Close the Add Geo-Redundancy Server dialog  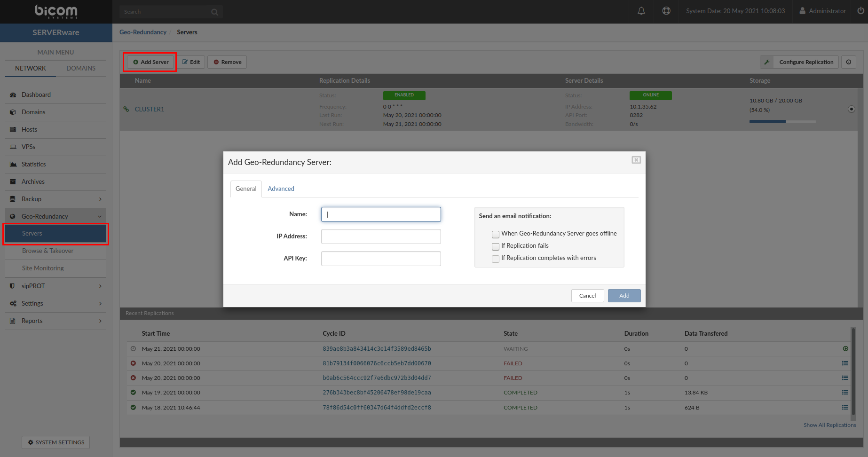click(636, 160)
